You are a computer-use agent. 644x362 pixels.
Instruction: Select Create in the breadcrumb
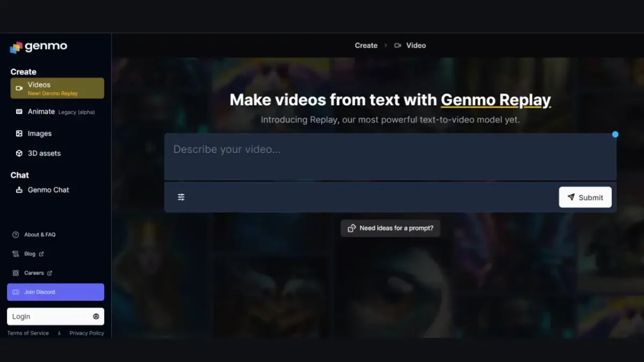(x=366, y=45)
